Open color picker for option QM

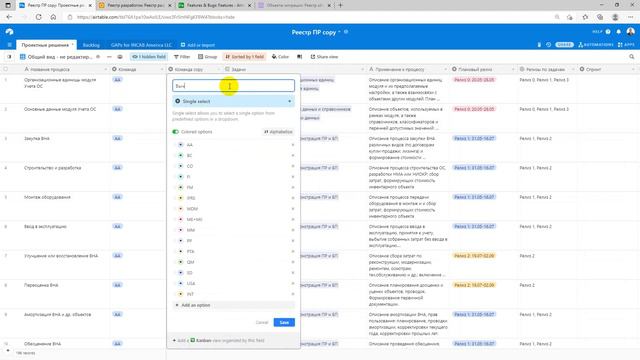pyautogui.click(x=180, y=262)
